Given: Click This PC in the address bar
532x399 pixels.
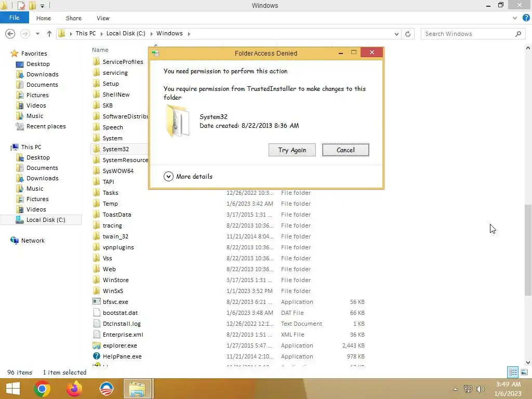Looking at the screenshot, I should [x=86, y=33].
